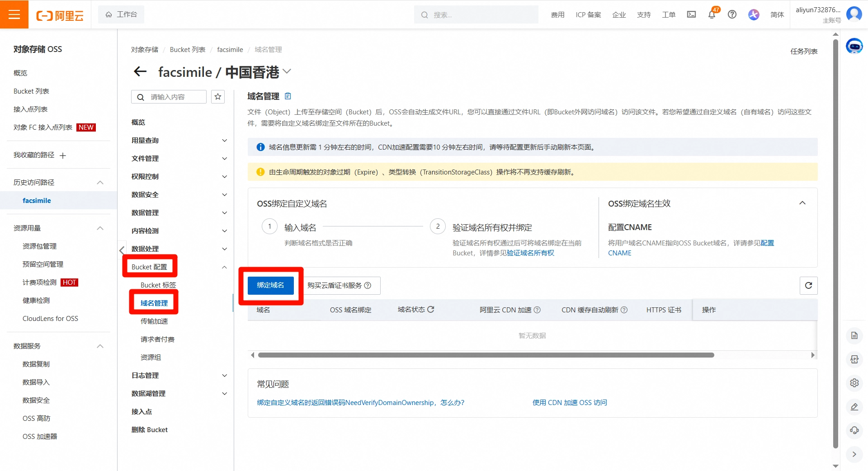Open right sidebar API tool icon

coord(854,359)
